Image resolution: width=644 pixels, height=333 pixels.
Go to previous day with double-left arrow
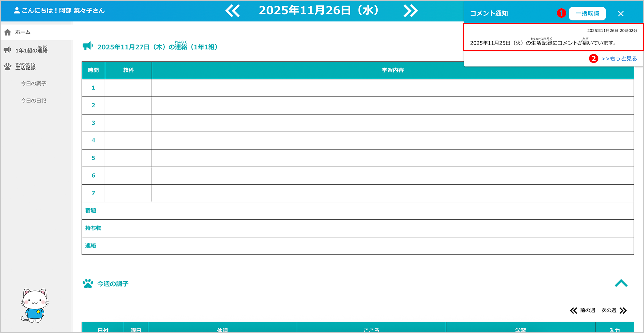coord(232,11)
